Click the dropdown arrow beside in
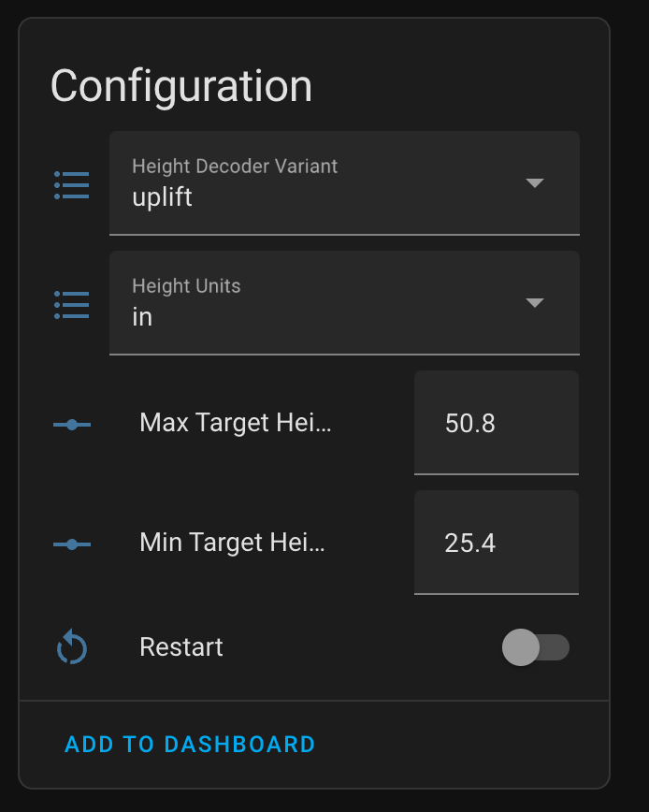This screenshot has width=649, height=812. (535, 302)
